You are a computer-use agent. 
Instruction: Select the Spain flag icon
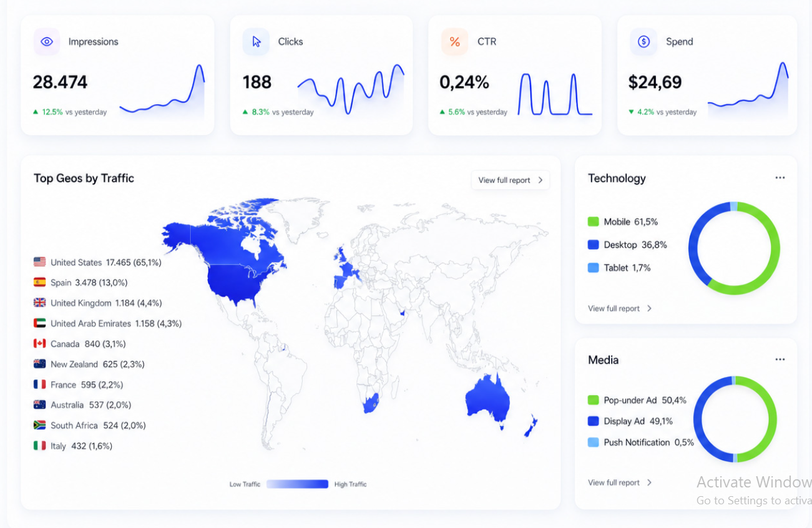tap(40, 282)
